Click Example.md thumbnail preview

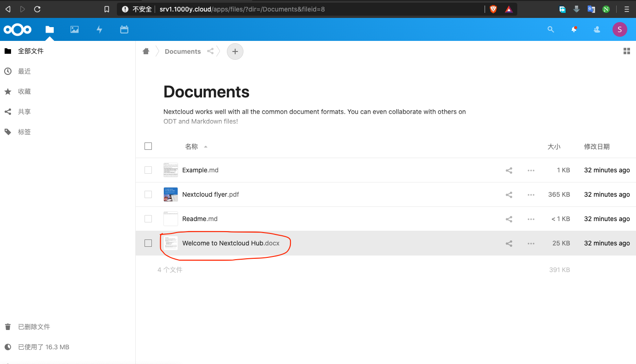coord(171,170)
